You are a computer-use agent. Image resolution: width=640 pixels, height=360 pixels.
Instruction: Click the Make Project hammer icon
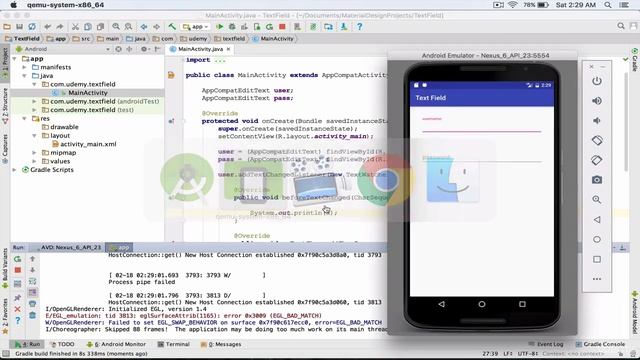pyautogui.click(x=172, y=27)
